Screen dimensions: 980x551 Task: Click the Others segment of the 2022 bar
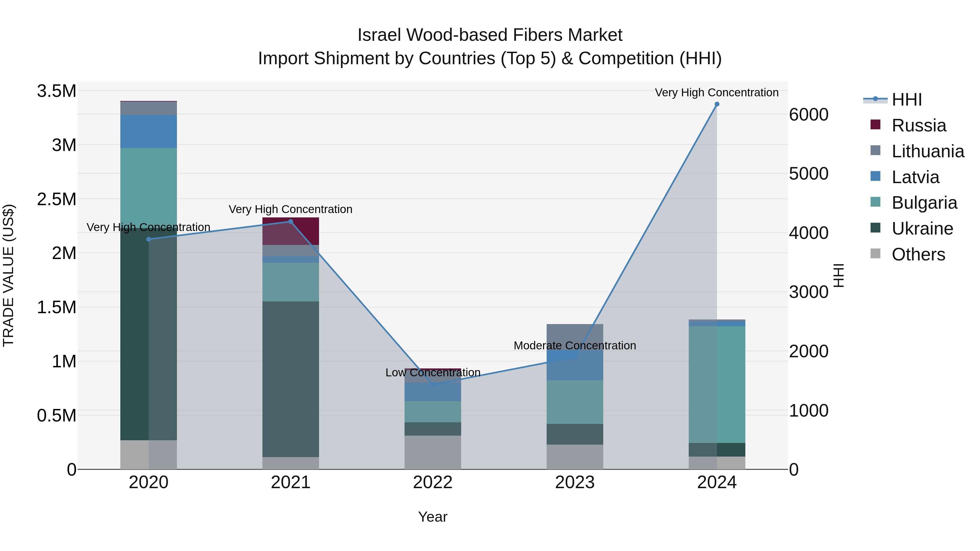pos(433,453)
